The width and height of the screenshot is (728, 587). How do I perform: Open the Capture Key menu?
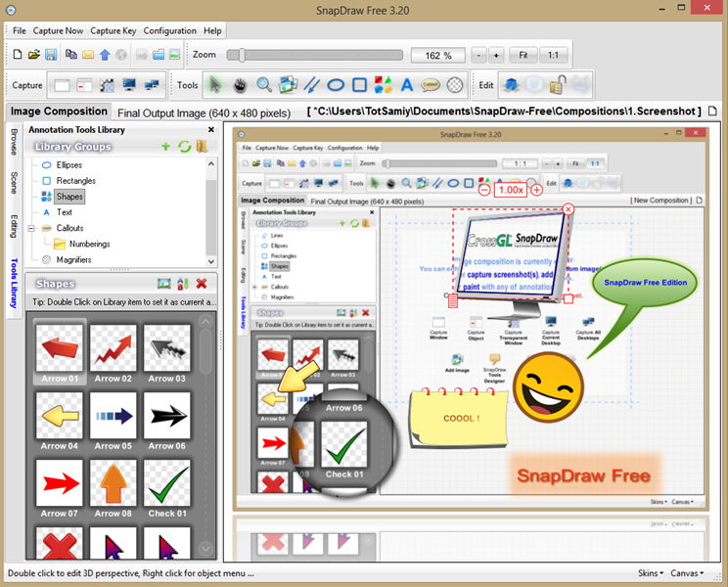pos(114,30)
